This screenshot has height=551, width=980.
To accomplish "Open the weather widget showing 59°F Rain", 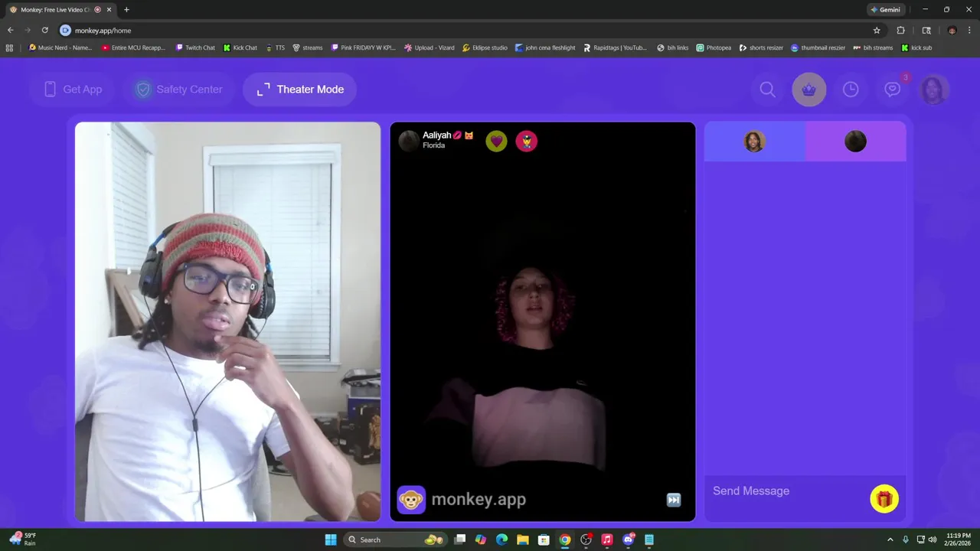I will (23, 540).
